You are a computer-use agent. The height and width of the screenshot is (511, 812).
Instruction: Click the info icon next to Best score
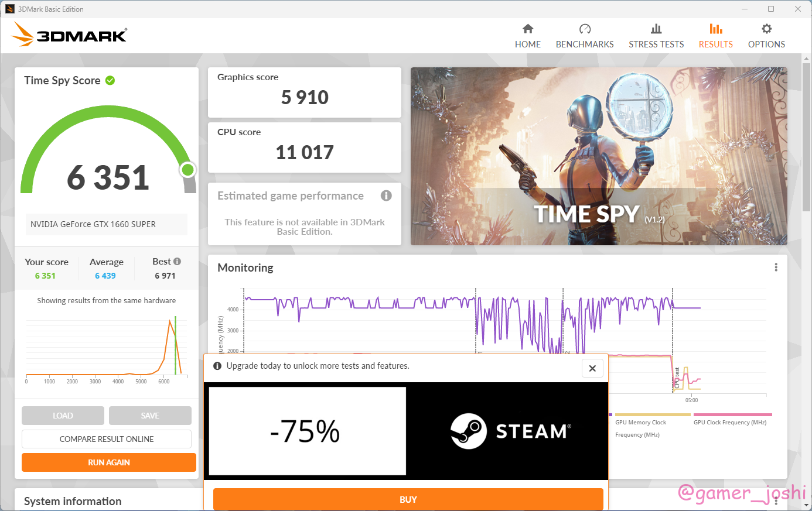[x=177, y=262]
